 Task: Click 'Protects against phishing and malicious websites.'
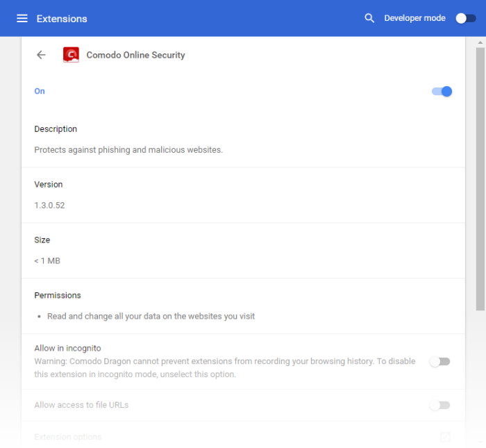point(128,150)
